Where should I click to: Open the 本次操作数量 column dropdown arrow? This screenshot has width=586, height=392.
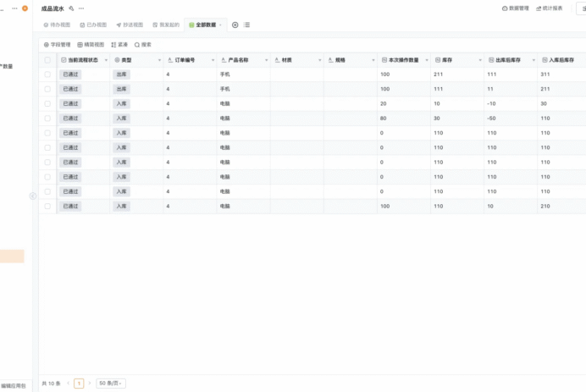(427, 60)
